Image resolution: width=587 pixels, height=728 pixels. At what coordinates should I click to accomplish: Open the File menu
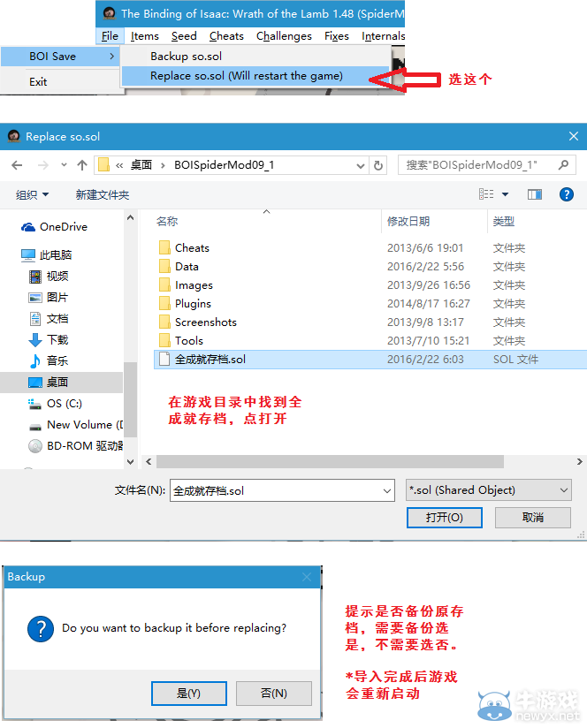[110, 36]
